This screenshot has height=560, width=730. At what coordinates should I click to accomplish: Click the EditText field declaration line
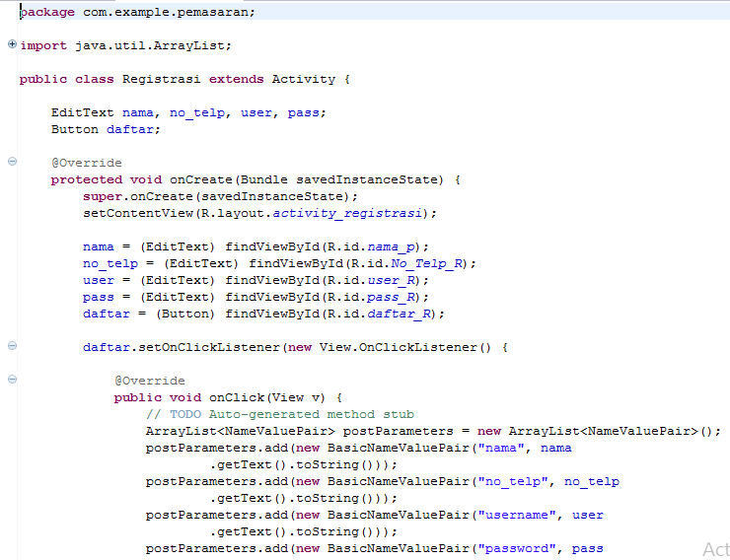pyautogui.click(x=188, y=113)
